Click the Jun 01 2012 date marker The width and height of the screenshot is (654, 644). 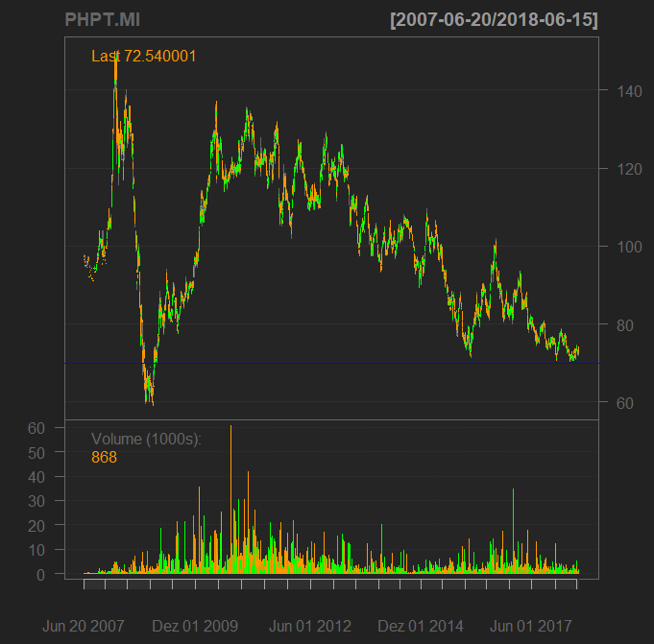[x=308, y=626]
